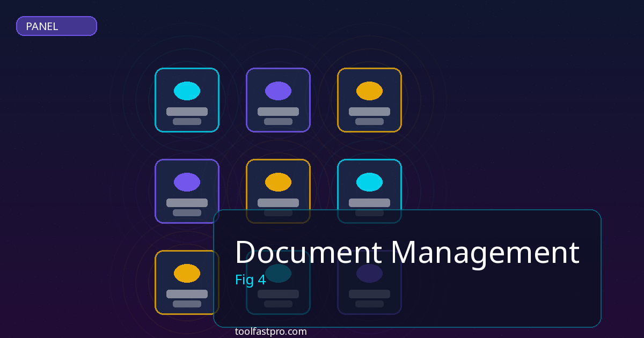Click the "Document Management" title text
644x338 pixels.
[x=407, y=252]
